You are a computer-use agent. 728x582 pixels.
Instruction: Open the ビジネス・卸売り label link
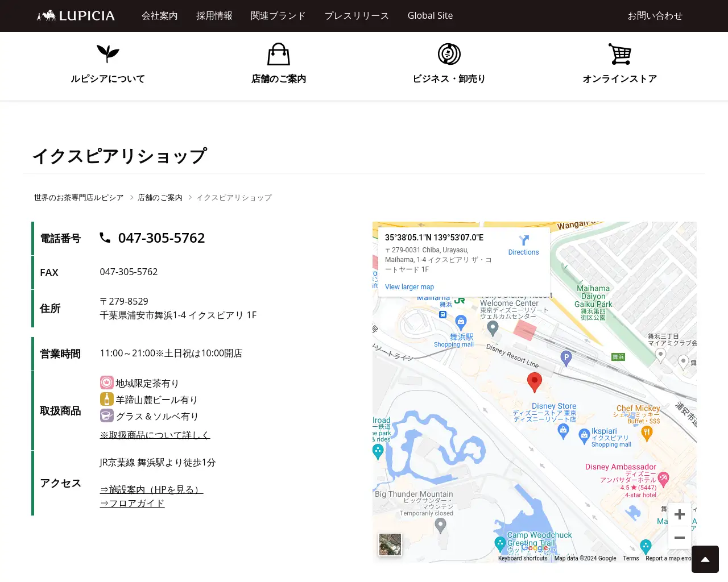[x=449, y=79]
